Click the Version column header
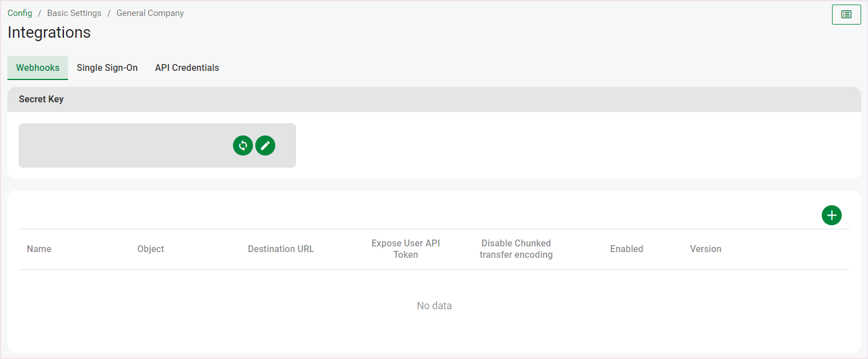 (x=705, y=249)
